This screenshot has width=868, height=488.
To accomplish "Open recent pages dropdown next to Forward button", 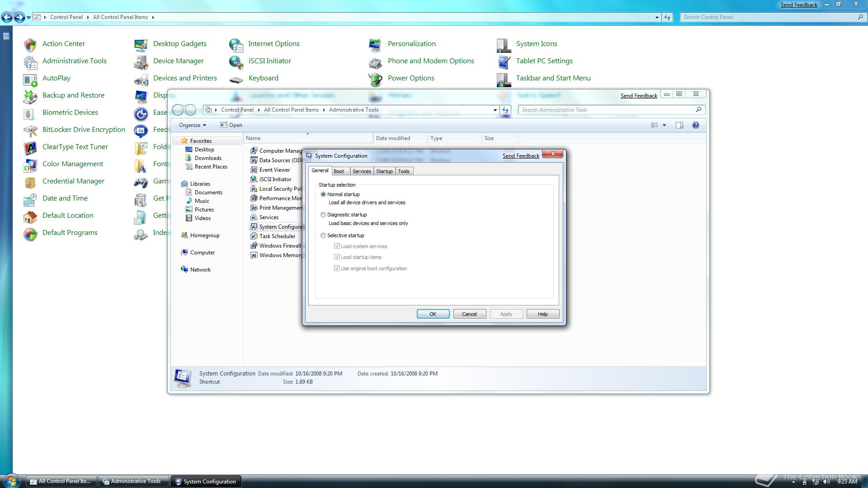I will tap(28, 17).
